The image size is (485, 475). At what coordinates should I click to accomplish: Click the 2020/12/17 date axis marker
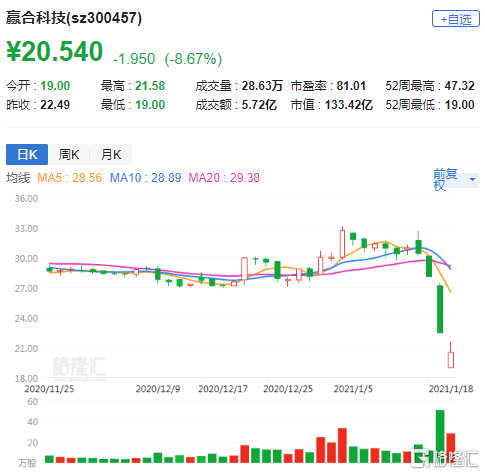[223, 389]
